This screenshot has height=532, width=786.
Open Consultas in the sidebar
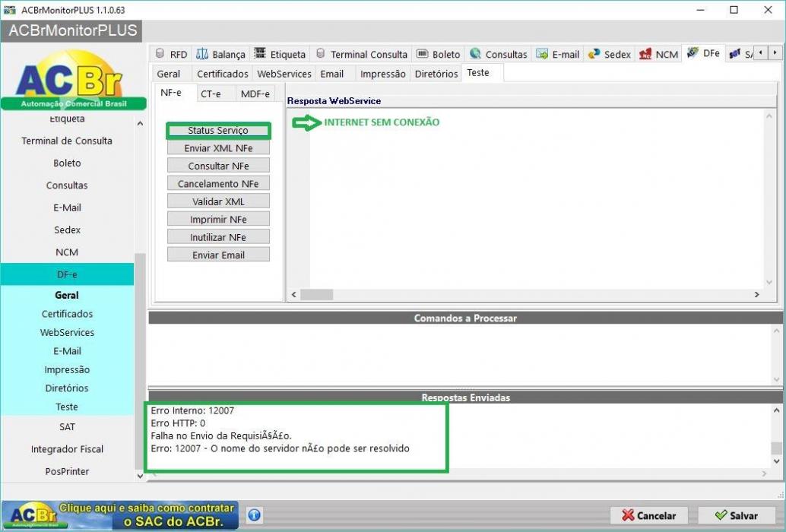[67, 185]
